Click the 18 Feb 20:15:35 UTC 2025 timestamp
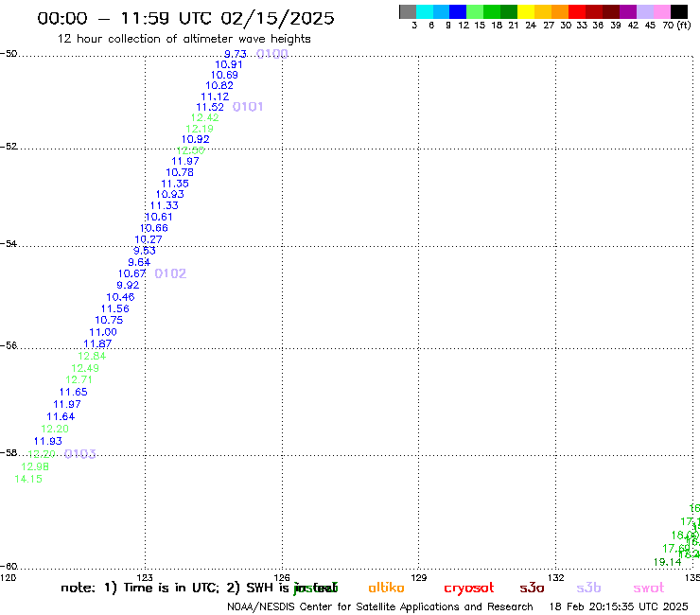 [x=619, y=606]
